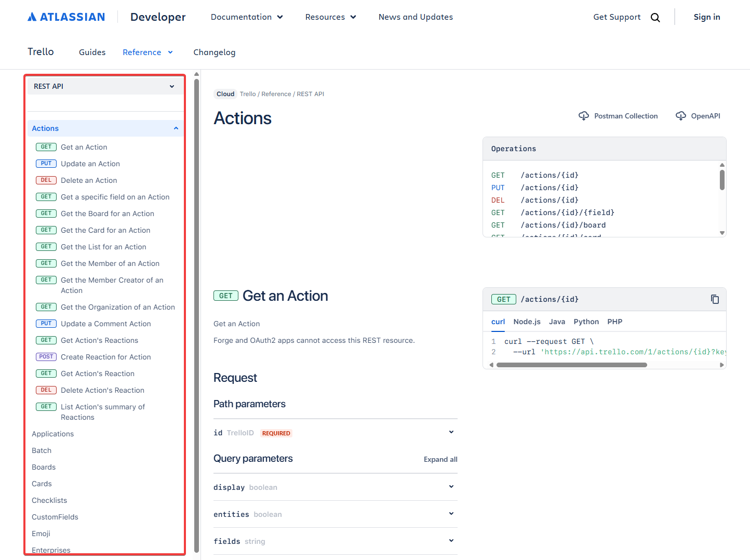
Task: Expand the id path parameter
Action: [x=450, y=432]
